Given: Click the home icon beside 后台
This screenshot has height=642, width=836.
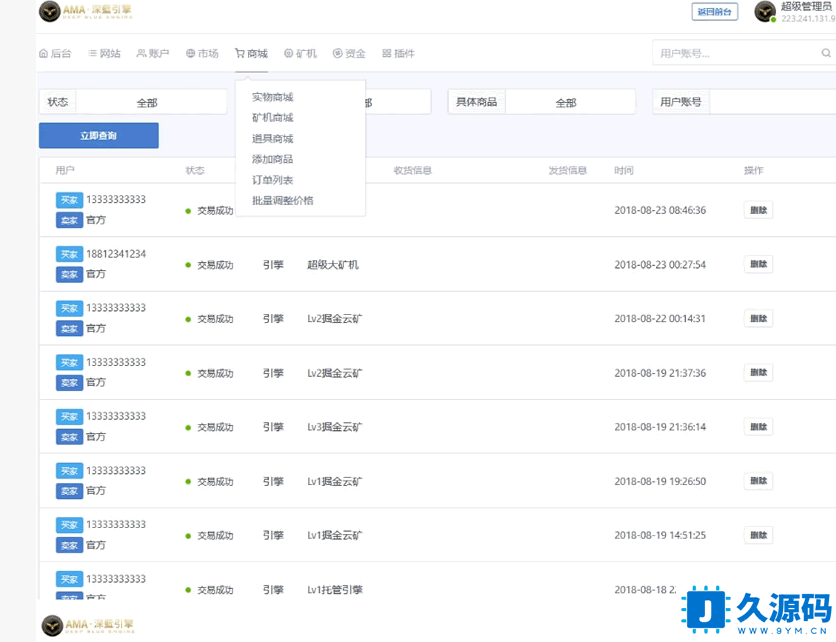Looking at the screenshot, I should (43, 54).
